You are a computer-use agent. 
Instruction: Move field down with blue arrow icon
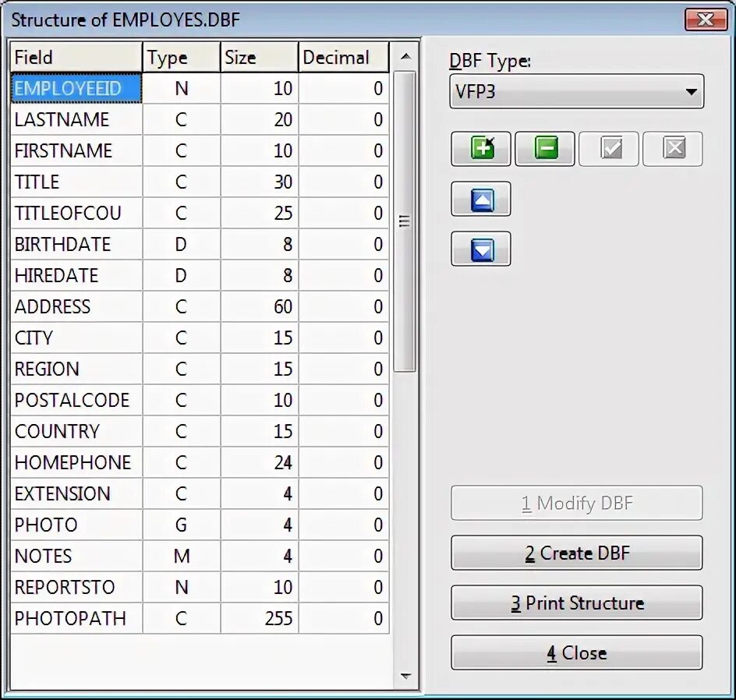[480, 249]
